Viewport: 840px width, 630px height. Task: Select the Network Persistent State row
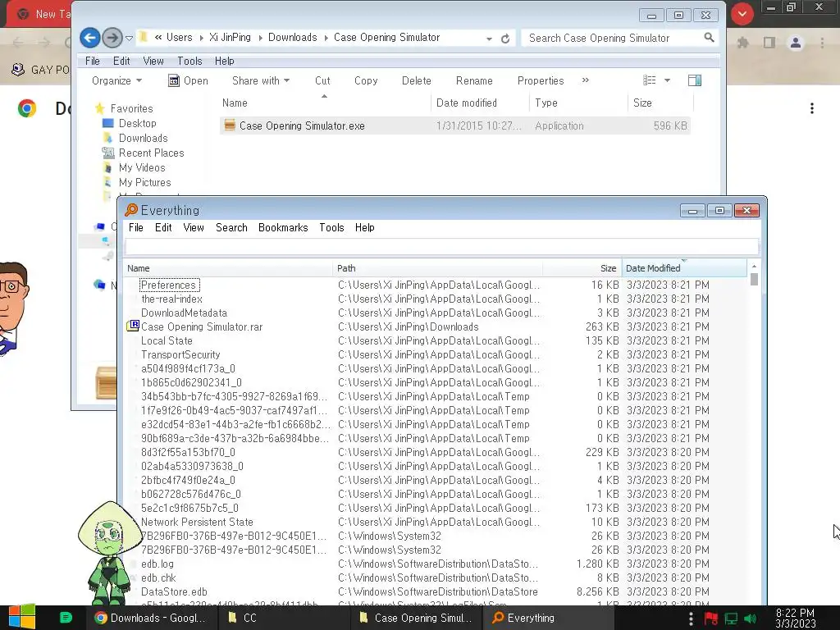(x=436, y=522)
